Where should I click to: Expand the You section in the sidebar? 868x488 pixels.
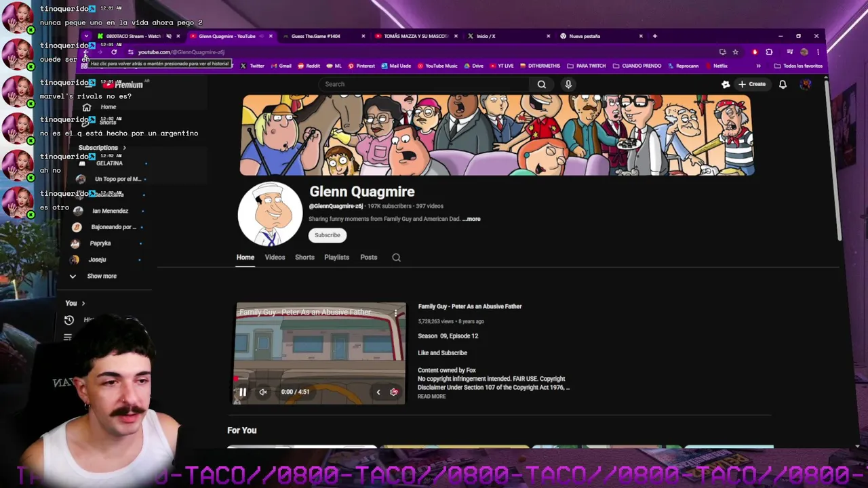click(x=75, y=303)
